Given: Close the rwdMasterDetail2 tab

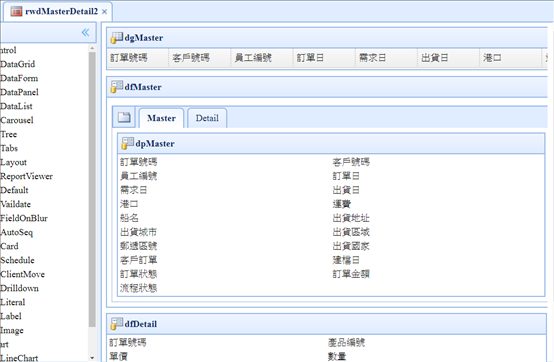Looking at the screenshot, I should (x=104, y=12).
